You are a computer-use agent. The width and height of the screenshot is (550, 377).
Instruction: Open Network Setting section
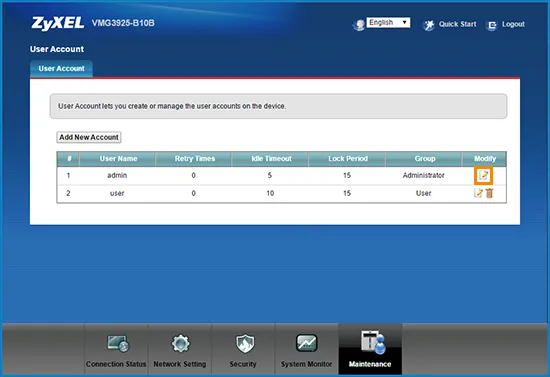click(x=180, y=350)
